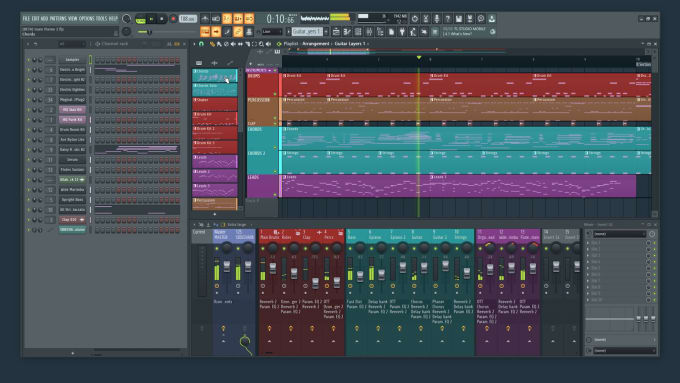
Task: Select the playlist Mute tool
Action: coord(233,44)
